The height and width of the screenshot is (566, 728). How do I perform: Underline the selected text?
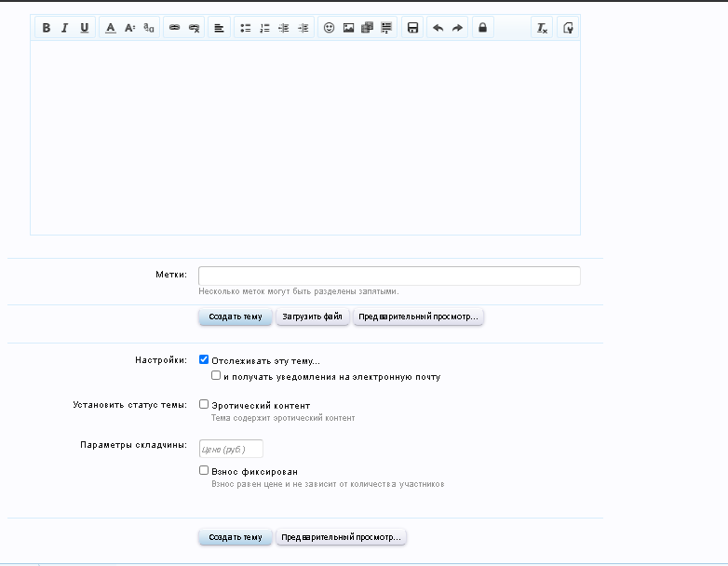click(85, 28)
